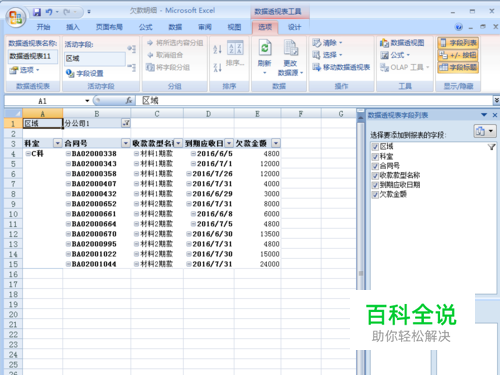Open the 开始 ribbon tab
Image resolution: width=500 pixels, height=375 pixels.
(44, 27)
